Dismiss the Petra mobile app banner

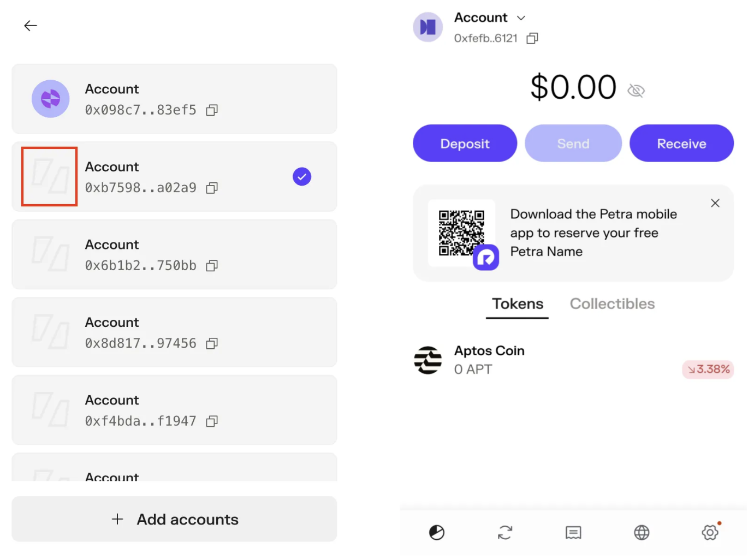pyautogui.click(x=715, y=203)
